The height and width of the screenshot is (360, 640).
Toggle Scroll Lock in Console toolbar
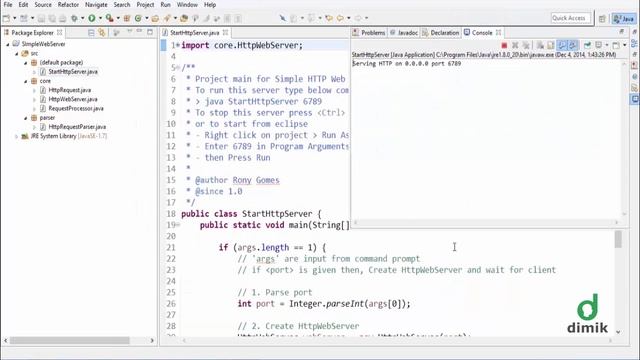(550, 45)
